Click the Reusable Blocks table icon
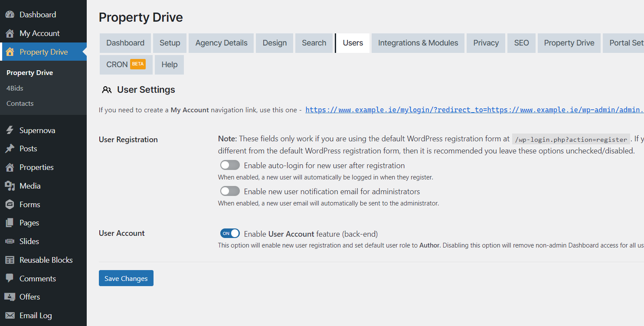The width and height of the screenshot is (644, 326). pos(10,260)
